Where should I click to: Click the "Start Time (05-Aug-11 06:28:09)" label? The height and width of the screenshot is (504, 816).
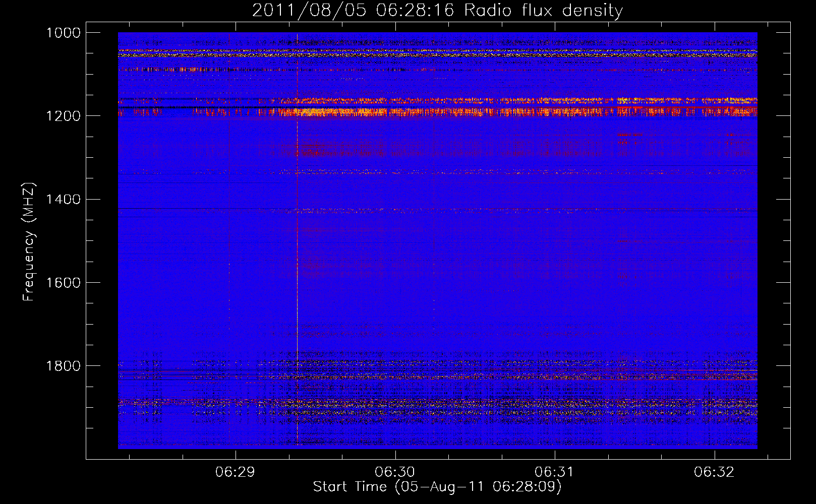[x=437, y=487]
